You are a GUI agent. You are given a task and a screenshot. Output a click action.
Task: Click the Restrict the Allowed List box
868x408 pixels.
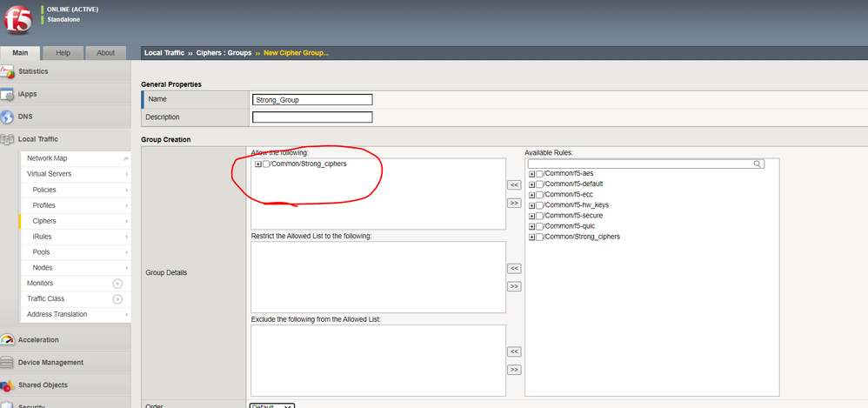[378, 278]
